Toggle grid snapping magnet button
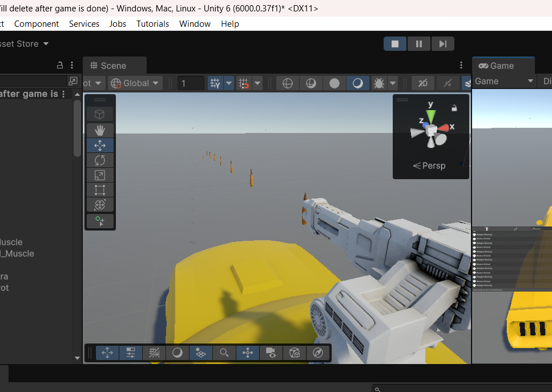 [x=244, y=83]
